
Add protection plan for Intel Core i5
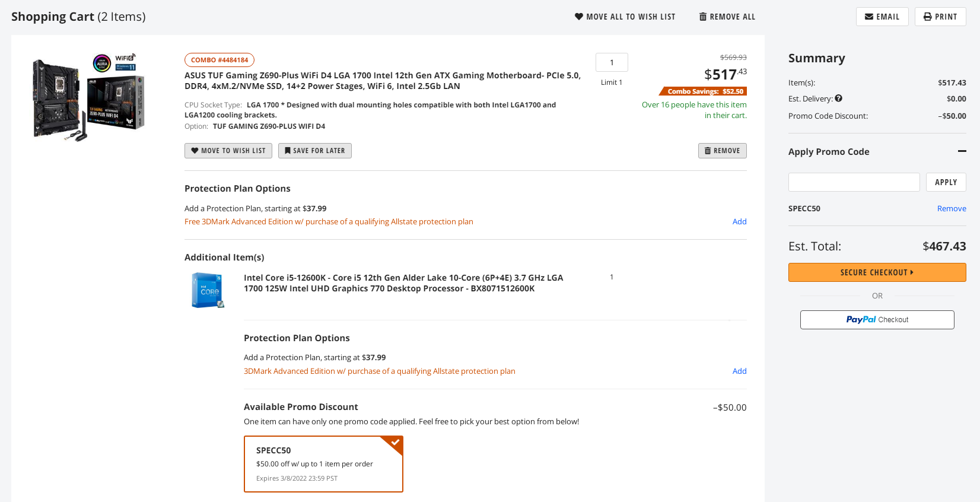click(x=739, y=371)
